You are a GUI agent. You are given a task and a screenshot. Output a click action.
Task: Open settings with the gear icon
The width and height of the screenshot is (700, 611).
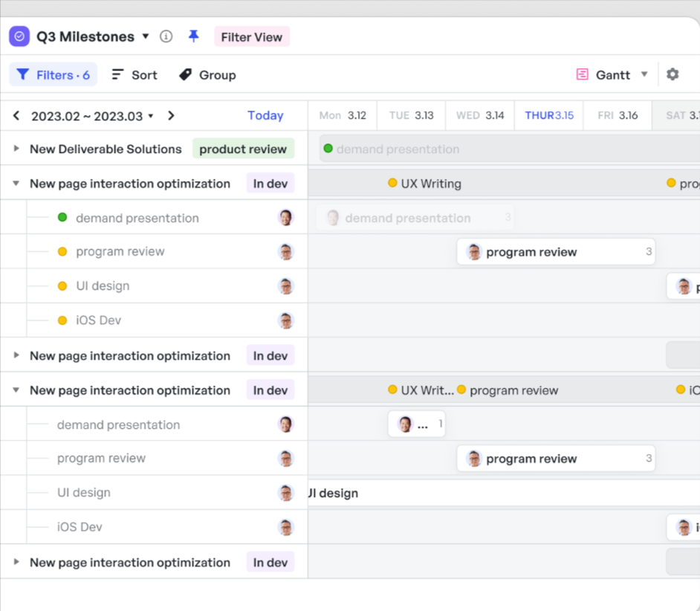coord(673,74)
